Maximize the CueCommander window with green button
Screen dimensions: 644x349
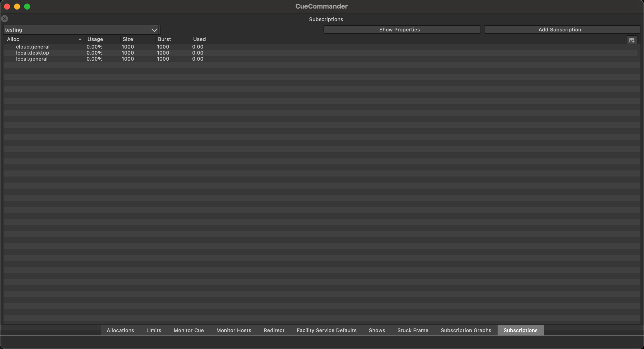pos(27,7)
